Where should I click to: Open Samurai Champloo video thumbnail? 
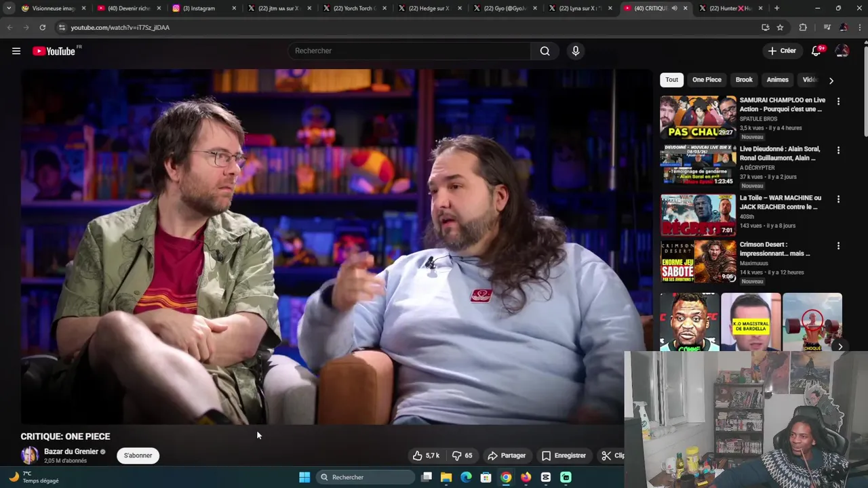click(698, 117)
